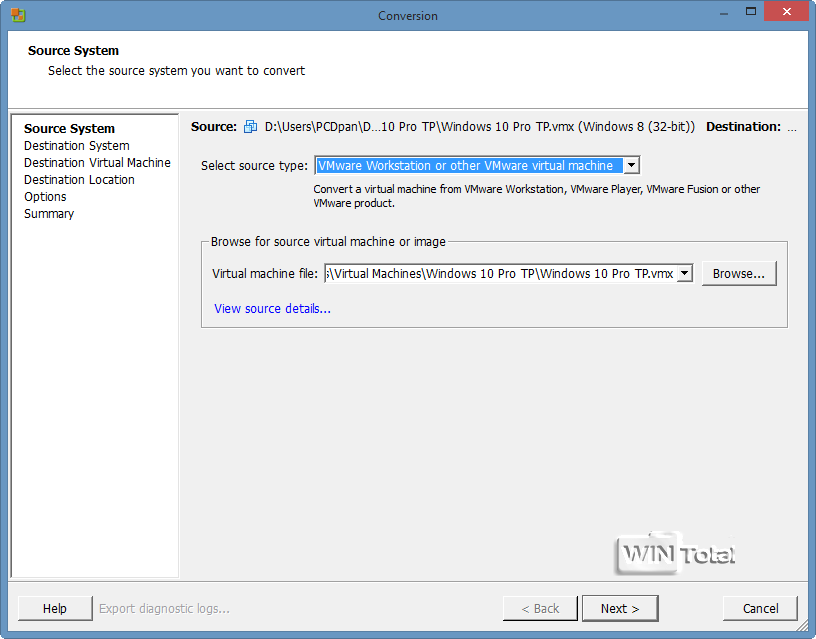Go to the Source System step
The width and height of the screenshot is (816, 639).
click(69, 129)
